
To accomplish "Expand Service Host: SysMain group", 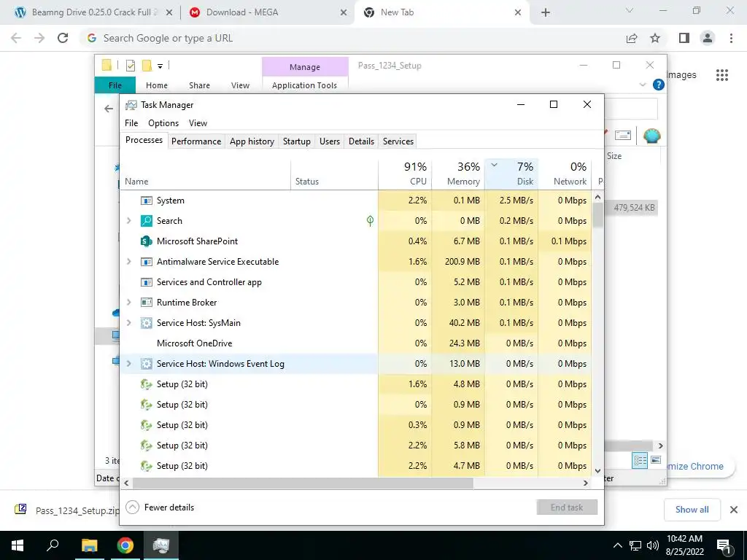I will tap(128, 323).
